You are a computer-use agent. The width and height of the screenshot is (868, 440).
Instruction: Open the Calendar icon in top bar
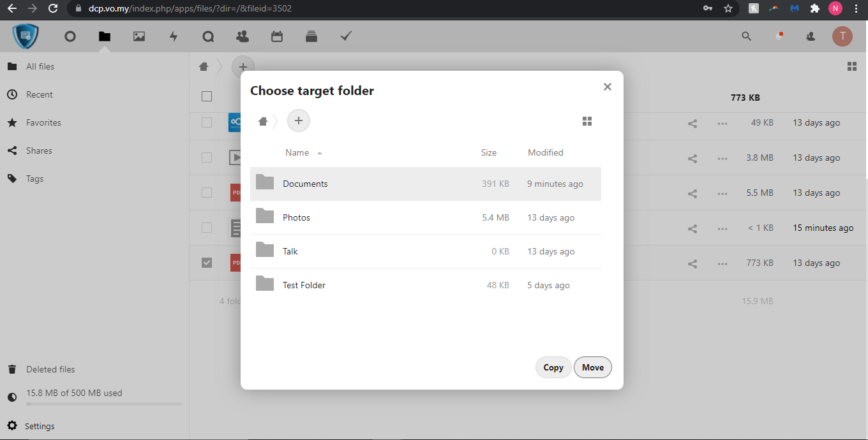277,36
